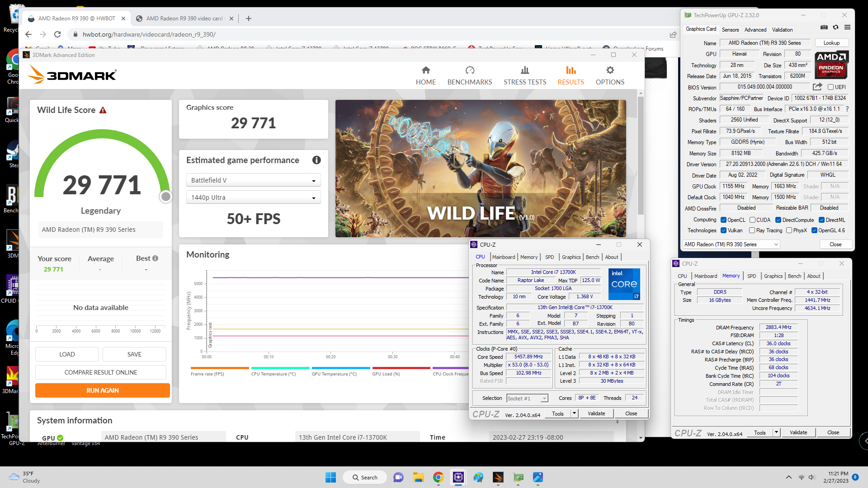Image resolution: width=868 pixels, height=488 pixels.
Task: Click 3DMark taskbar icon
Action: pos(498,477)
